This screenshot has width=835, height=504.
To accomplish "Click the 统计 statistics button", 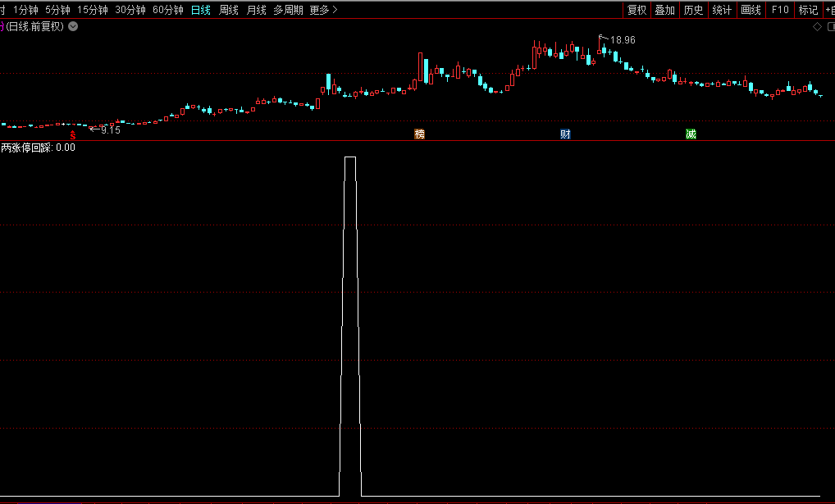I will tap(722, 10).
